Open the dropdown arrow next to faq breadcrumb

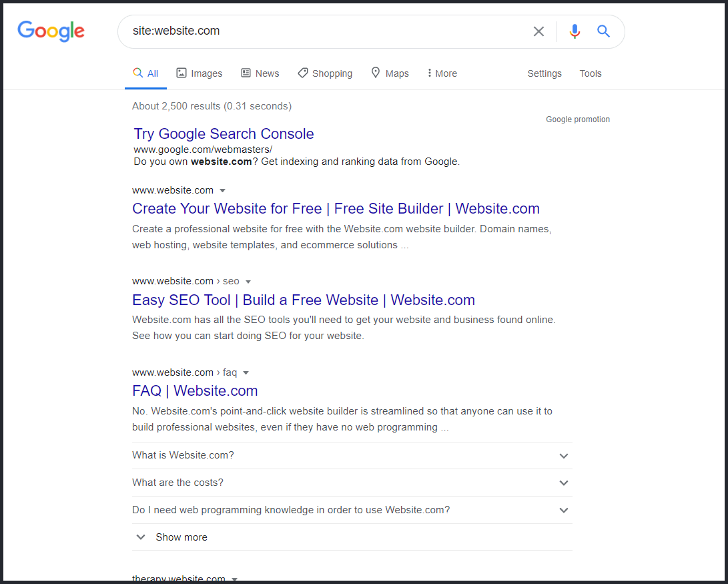point(246,372)
